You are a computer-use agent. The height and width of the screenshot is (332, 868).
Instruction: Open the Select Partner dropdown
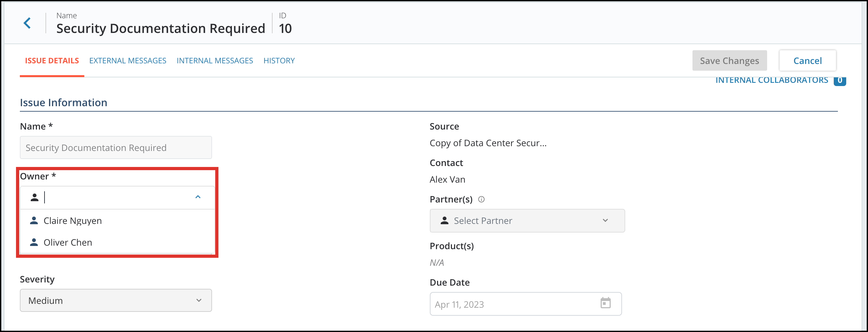(527, 220)
